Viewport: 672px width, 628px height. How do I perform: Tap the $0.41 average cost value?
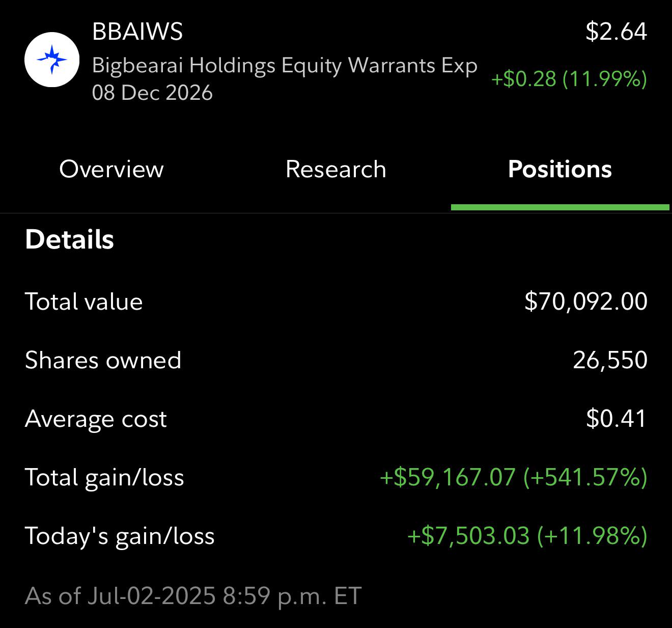[x=616, y=419]
